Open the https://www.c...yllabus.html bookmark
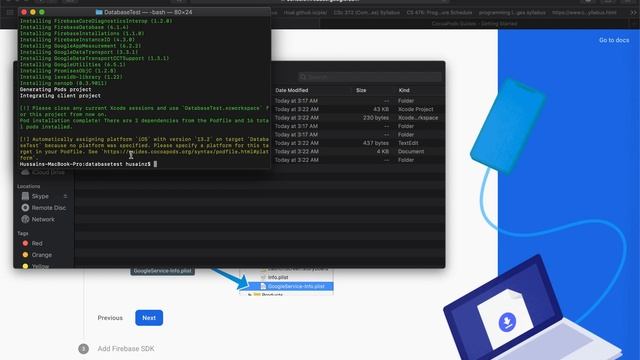640x360 pixels. (x=584, y=13)
